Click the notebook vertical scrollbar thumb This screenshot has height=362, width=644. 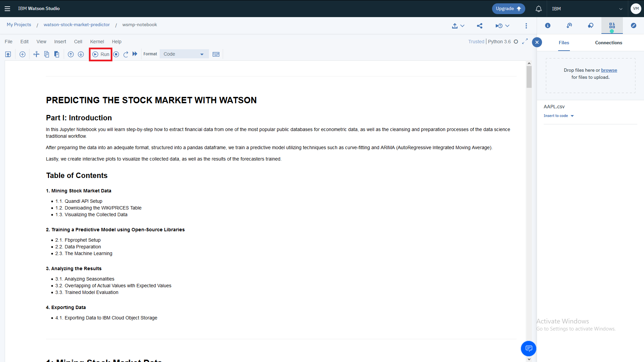click(x=529, y=77)
